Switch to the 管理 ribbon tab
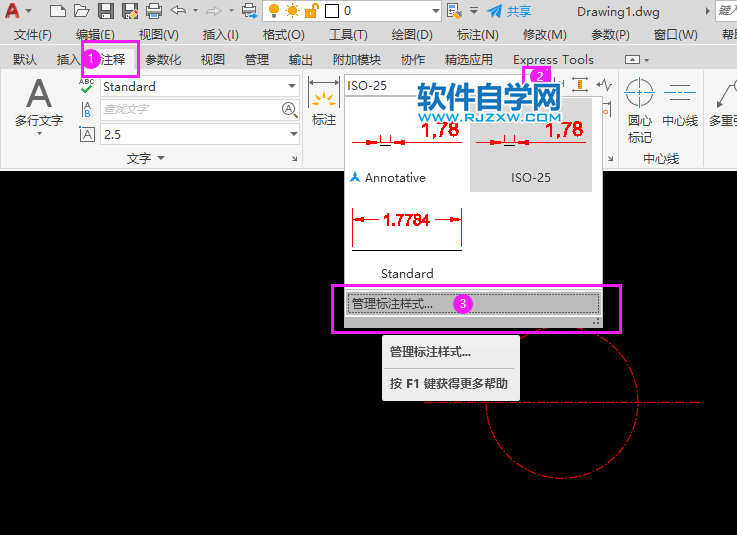This screenshot has height=535, width=737. tap(257, 60)
